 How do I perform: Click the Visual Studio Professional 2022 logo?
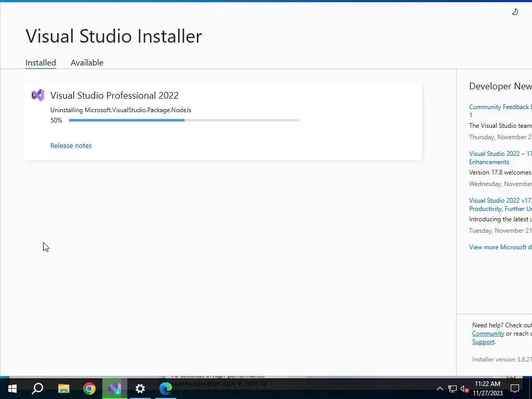38,96
